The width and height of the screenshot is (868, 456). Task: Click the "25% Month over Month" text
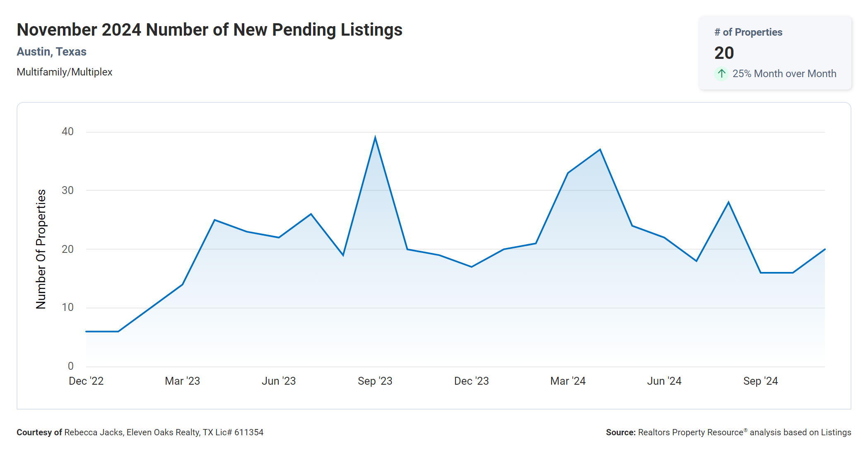[784, 74]
